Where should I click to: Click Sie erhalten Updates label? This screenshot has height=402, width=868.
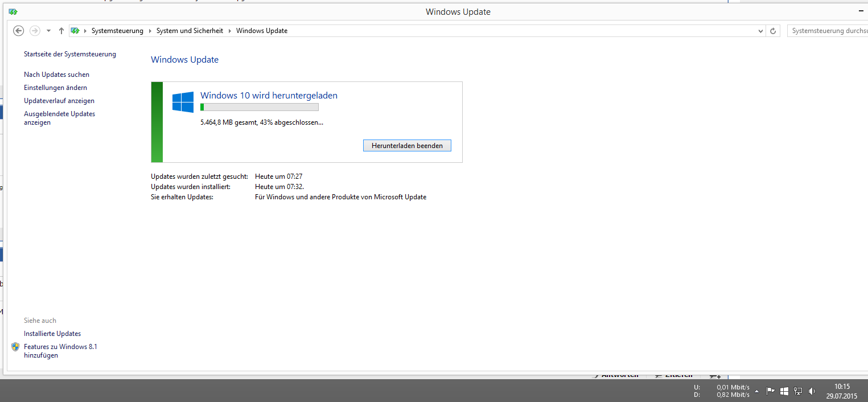pyautogui.click(x=182, y=197)
